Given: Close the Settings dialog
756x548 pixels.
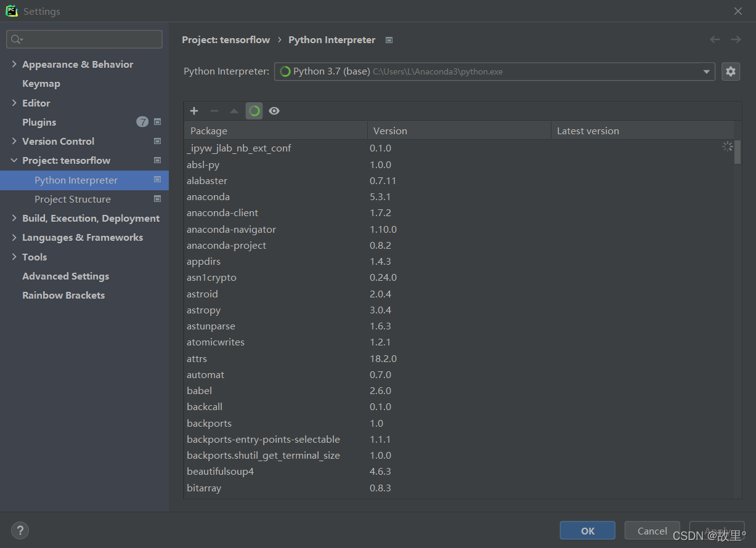Looking at the screenshot, I should 738,11.
